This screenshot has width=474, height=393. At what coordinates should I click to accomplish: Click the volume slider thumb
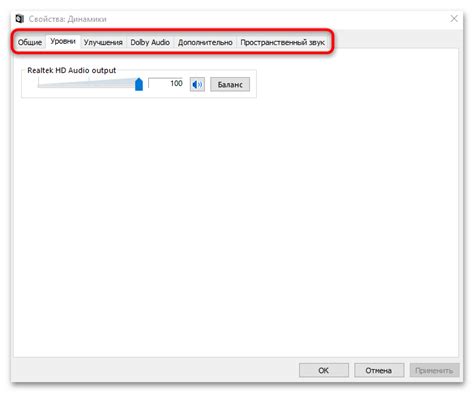[x=139, y=84]
